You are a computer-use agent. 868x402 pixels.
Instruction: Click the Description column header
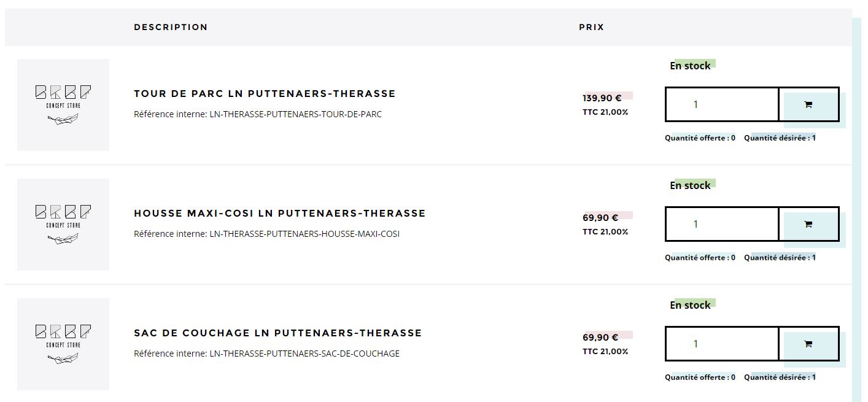(x=171, y=27)
